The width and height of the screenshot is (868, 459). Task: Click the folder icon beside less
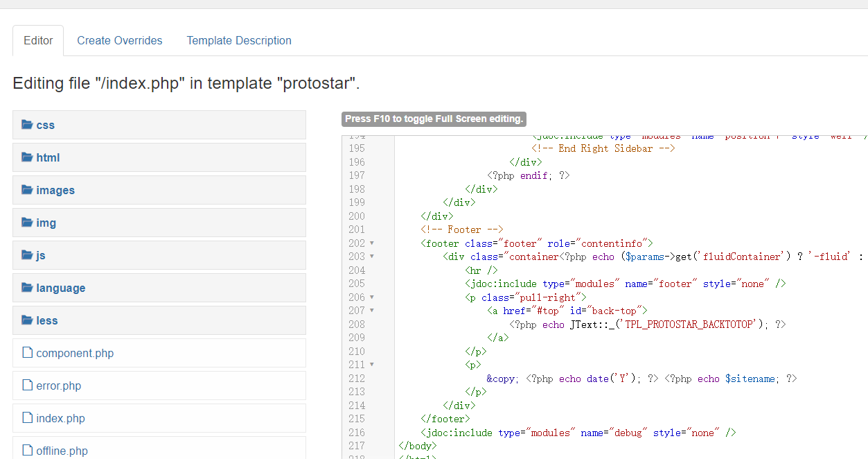(x=27, y=320)
